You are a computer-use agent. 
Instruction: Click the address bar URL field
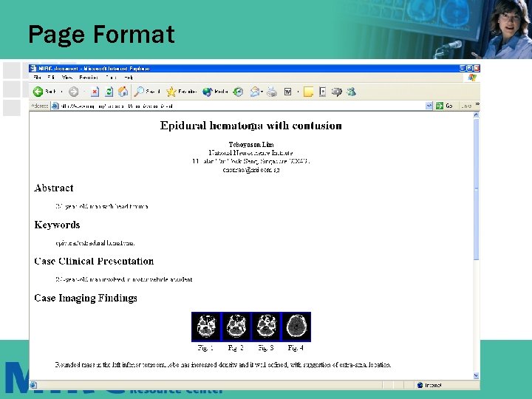pos(242,106)
